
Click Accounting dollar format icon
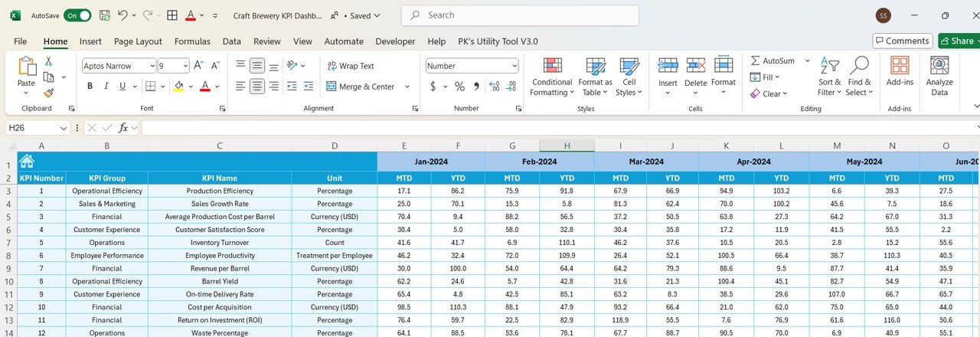(433, 87)
